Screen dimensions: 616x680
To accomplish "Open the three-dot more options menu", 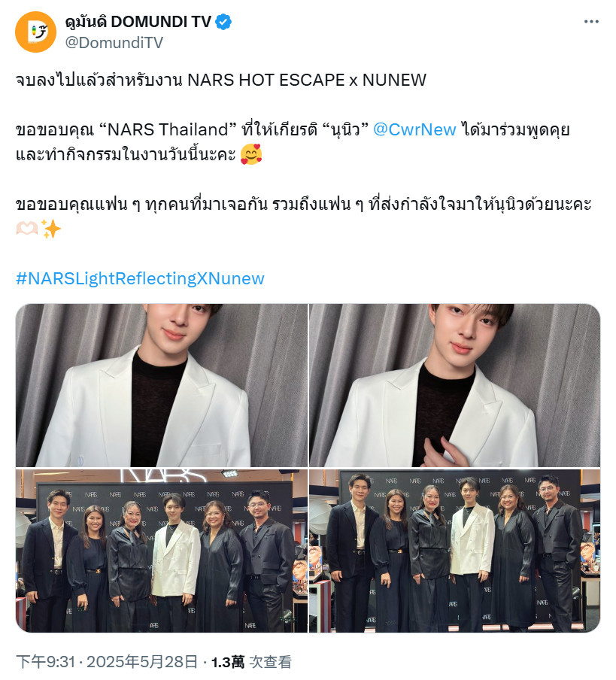I will click(x=591, y=22).
